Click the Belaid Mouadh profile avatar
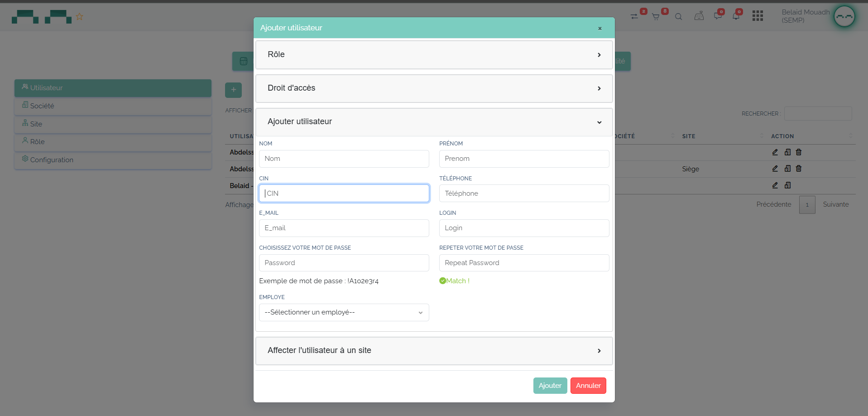Viewport: 868px width, 416px height. coord(844,17)
